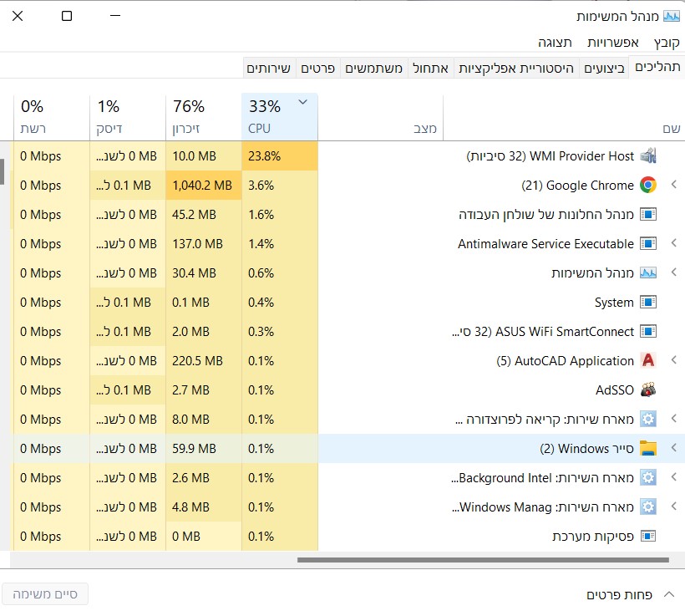Click the vertical scrollbar thumb
The height and width of the screenshot is (616, 685).
pyautogui.click(x=2, y=171)
